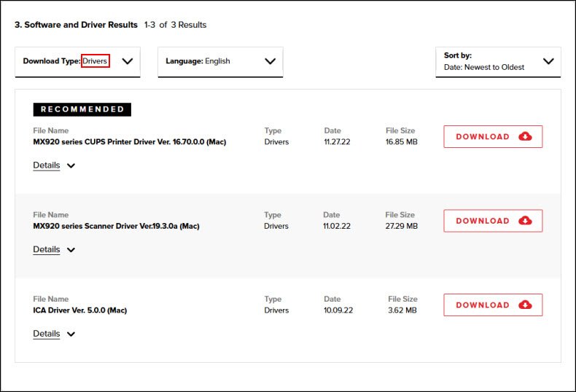Download the MX920 CUPS Printer Driver
The width and height of the screenshot is (576, 392).
493,136
